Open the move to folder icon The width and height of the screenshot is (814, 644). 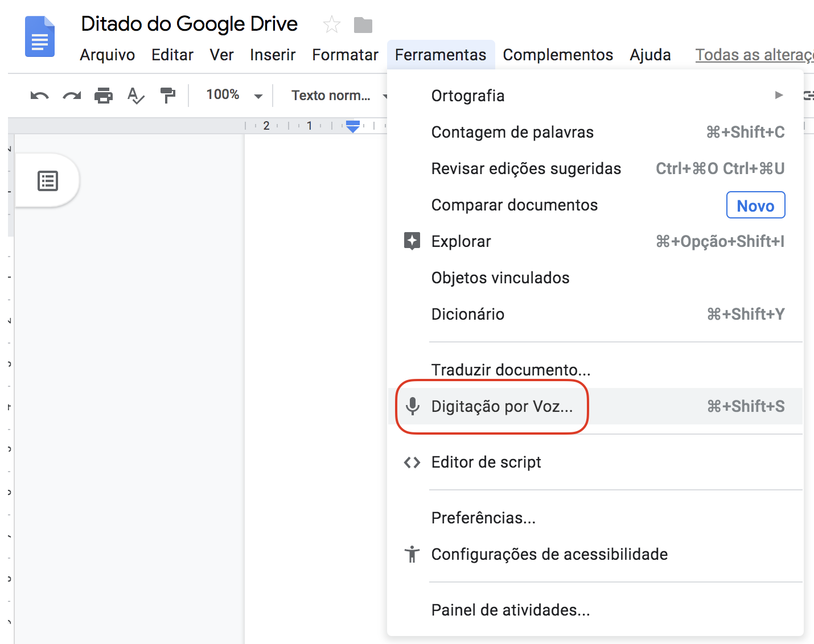click(x=363, y=25)
